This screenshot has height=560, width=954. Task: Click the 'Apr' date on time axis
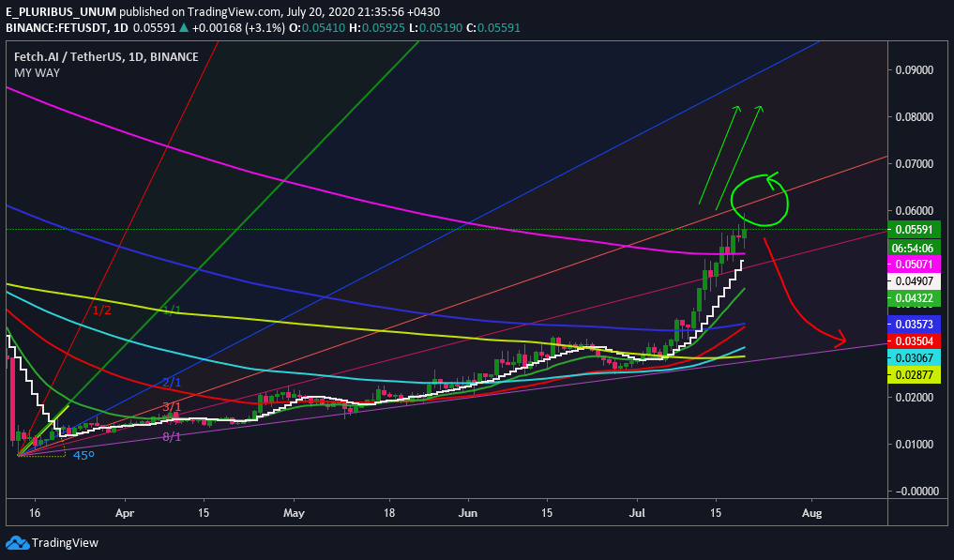pyautogui.click(x=125, y=513)
